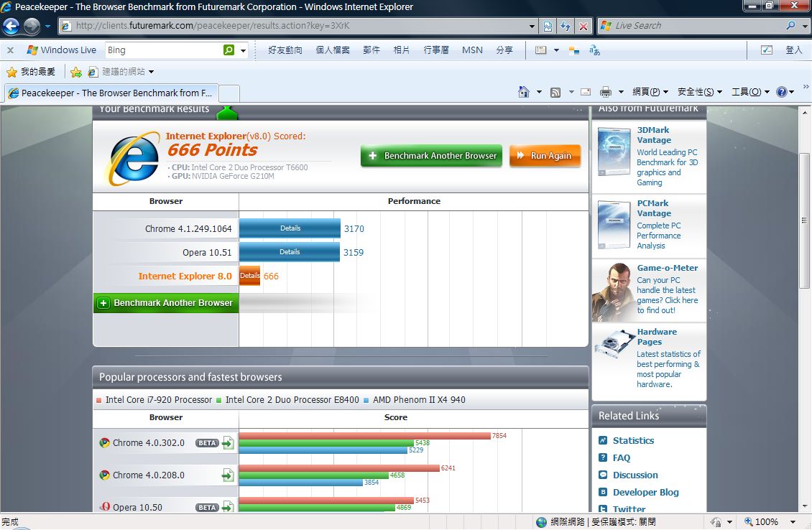Click blue AMD Phenom II legend swatch
The image size is (812, 530).
coord(366,400)
